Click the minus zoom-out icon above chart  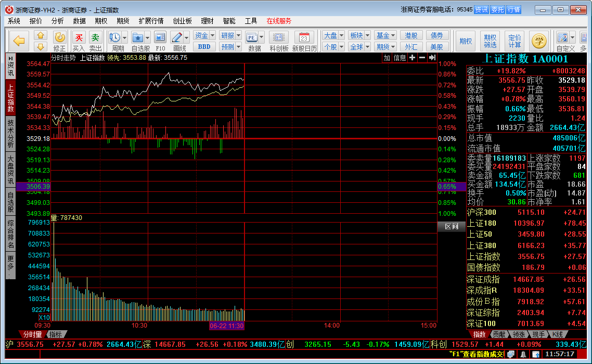422,58
